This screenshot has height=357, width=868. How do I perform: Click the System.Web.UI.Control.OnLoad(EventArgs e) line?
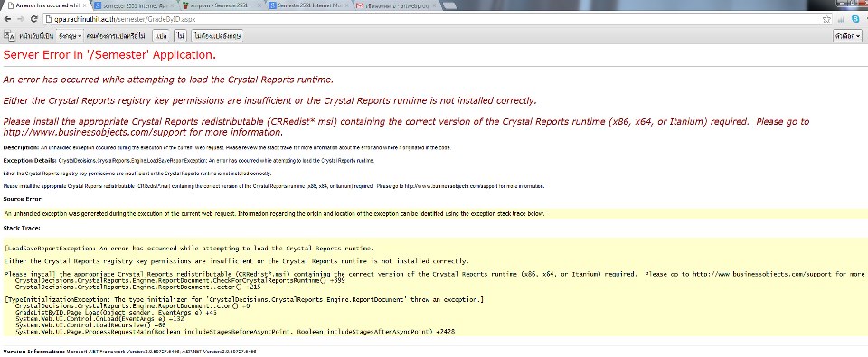click(x=100, y=319)
